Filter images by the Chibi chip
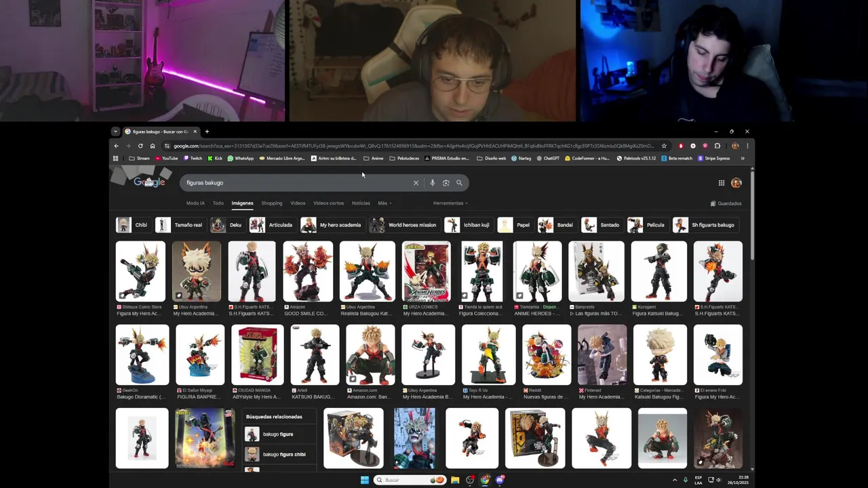The height and width of the screenshot is (488, 868). [132, 225]
